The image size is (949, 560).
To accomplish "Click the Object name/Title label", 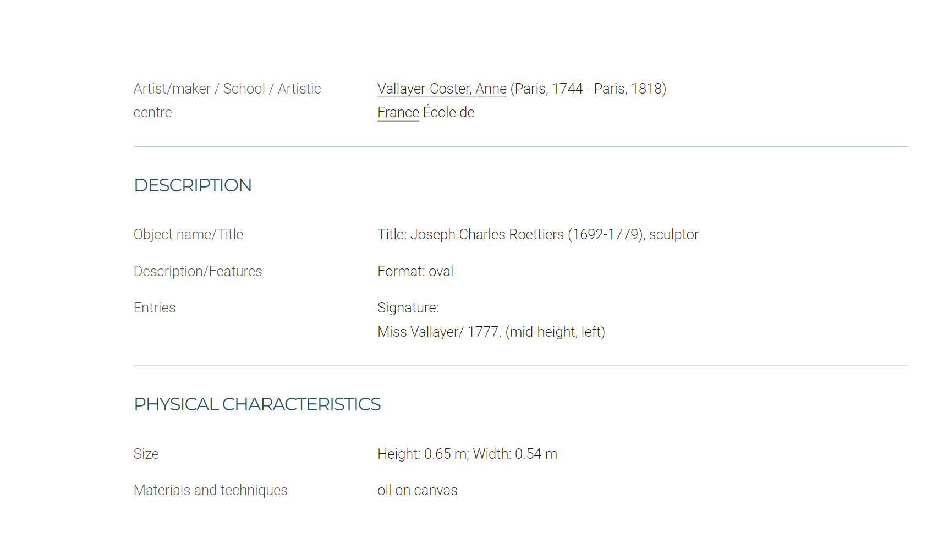I will tap(188, 234).
